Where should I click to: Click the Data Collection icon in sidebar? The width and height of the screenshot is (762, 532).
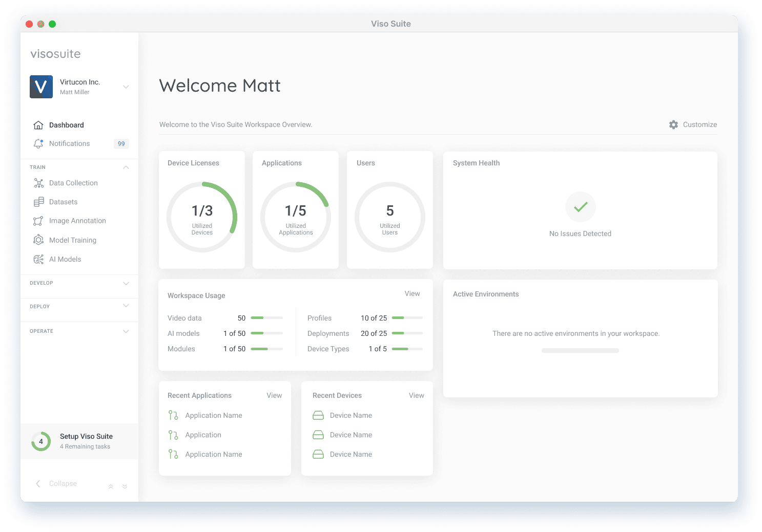(x=38, y=183)
